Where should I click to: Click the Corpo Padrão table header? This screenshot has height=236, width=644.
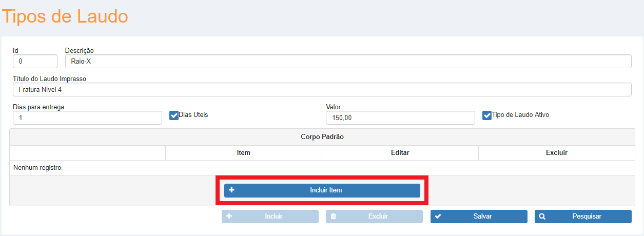322,137
